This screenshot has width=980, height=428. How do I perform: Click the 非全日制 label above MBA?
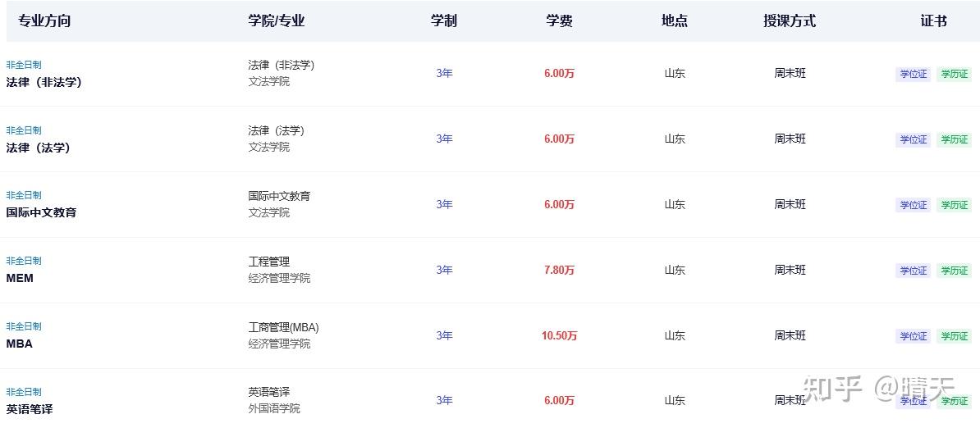coord(24,326)
